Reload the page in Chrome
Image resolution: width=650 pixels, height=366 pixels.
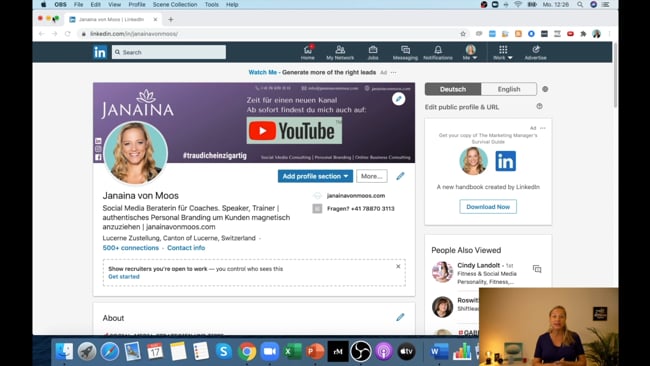(68, 34)
